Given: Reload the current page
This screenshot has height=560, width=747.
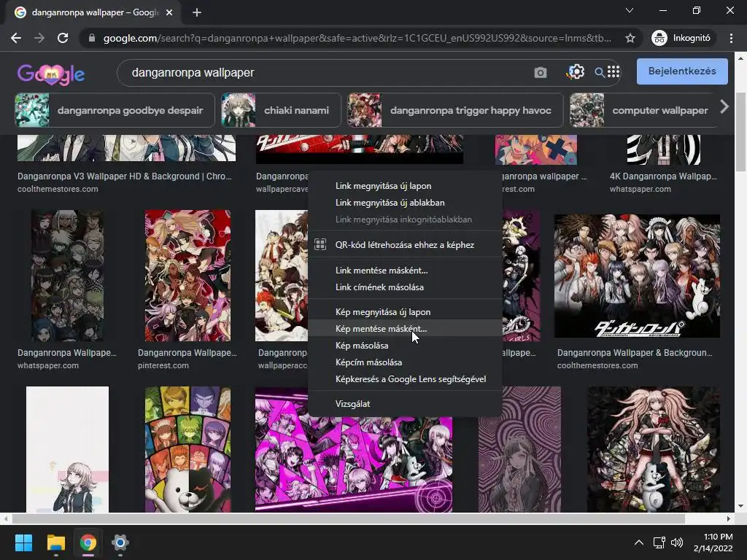Looking at the screenshot, I should point(63,38).
